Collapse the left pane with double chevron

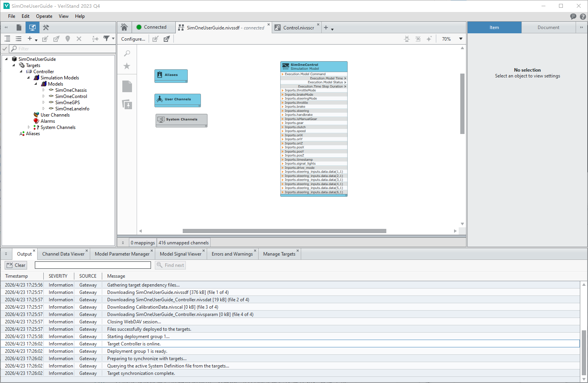[6, 27]
